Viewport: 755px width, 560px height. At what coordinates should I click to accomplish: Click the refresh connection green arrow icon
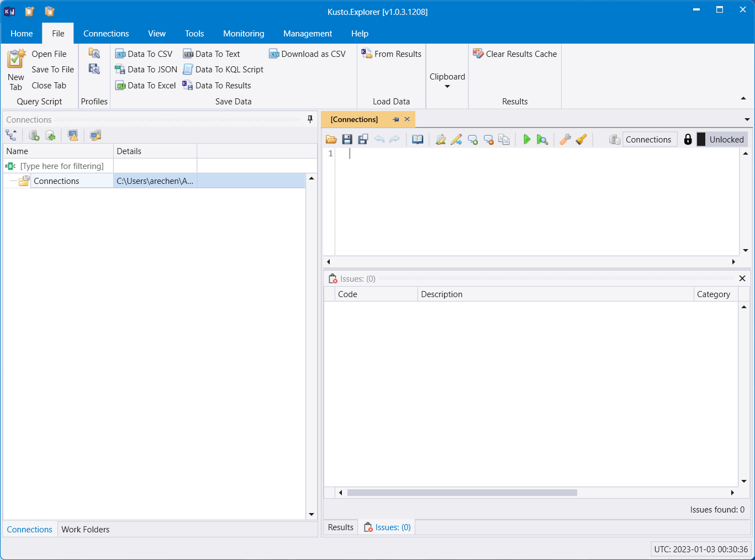tap(50, 135)
